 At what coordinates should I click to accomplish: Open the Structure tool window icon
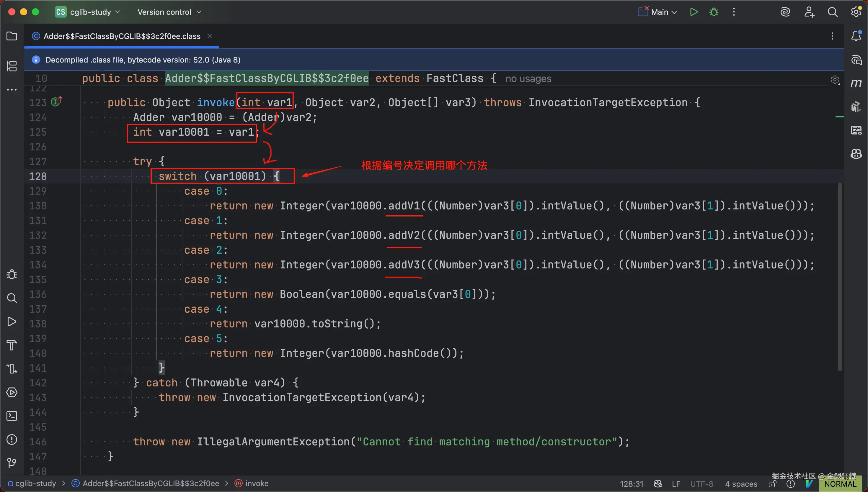[x=12, y=66]
